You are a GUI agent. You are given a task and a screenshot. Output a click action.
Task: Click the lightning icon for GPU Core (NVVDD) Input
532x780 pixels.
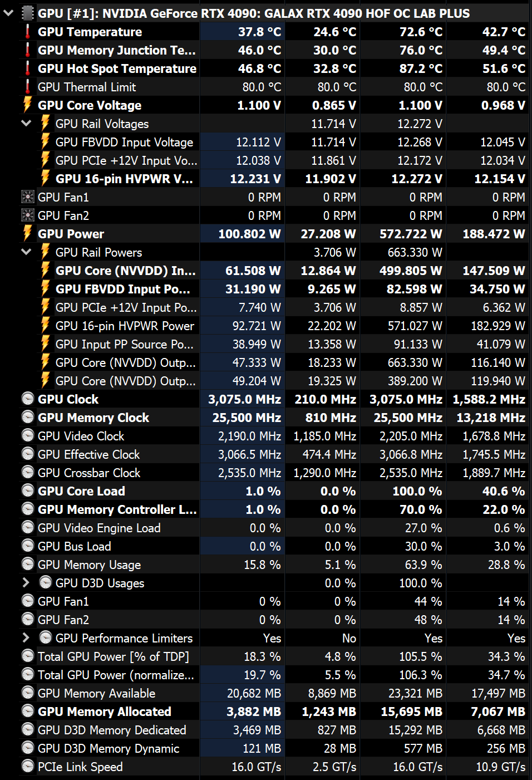point(46,270)
